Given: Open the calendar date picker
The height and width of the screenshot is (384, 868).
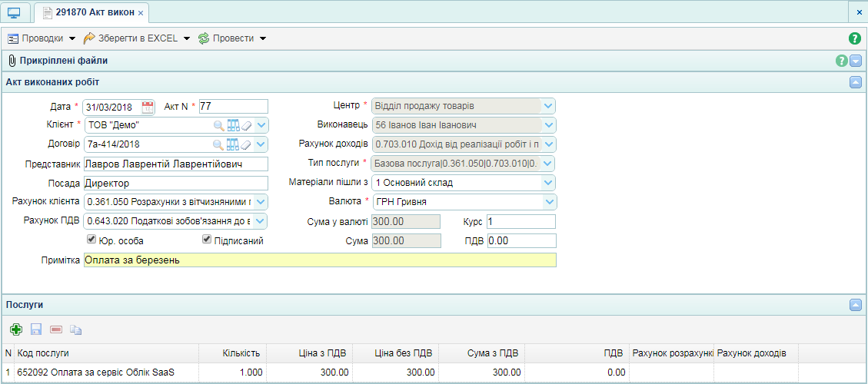Looking at the screenshot, I should tap(148, 106).
